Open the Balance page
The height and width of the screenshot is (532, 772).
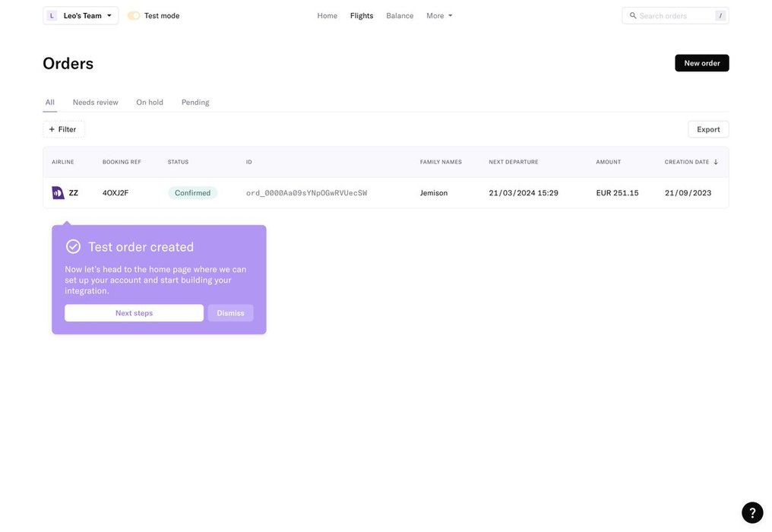tap(400, 16)
